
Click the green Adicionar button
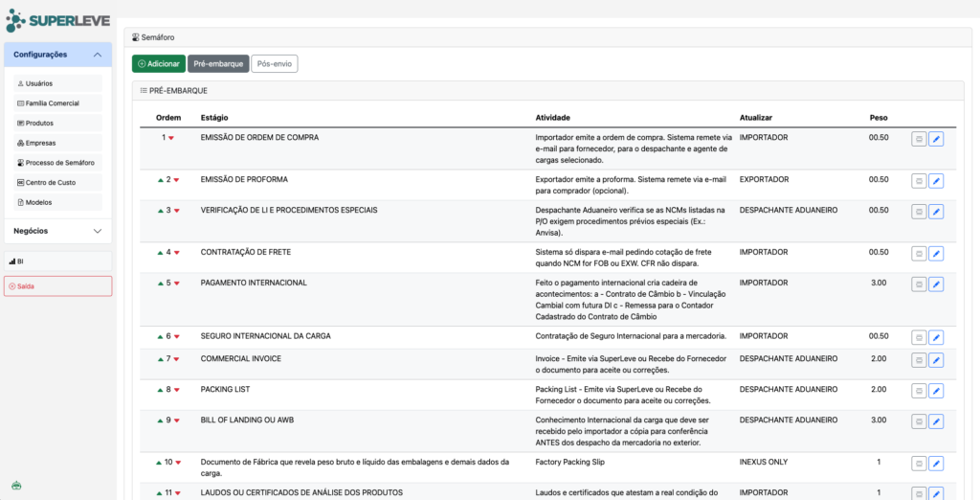(159, 63)
